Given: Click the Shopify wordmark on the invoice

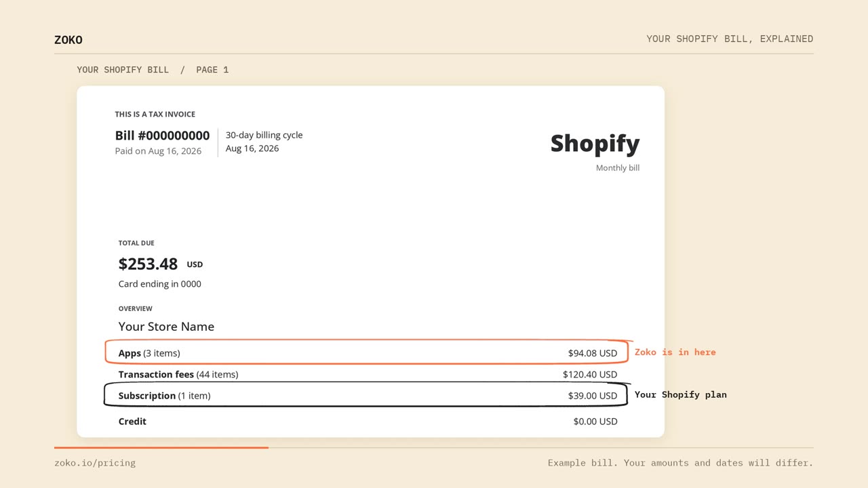Looking at the screenshot, I should pos(595,144).
